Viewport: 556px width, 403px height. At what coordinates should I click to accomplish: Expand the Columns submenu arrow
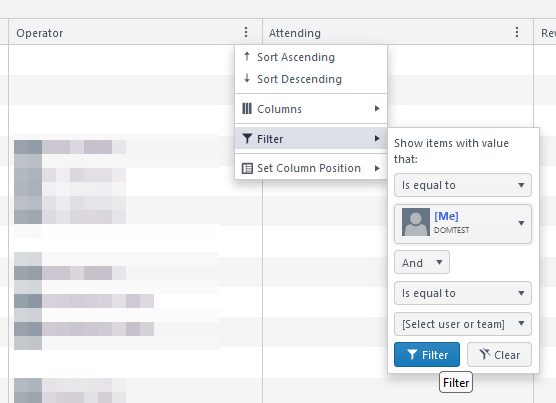pos(377,108)
